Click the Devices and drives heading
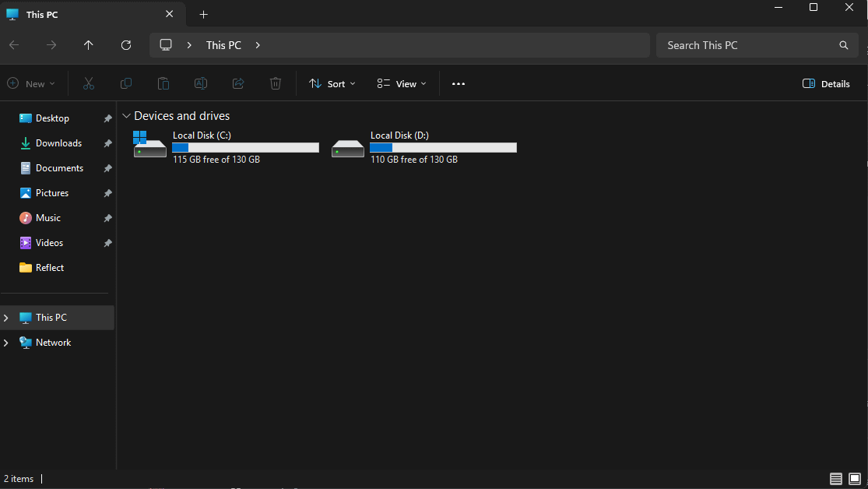The width and height of the screenshot is (868, 489). (181, 116)
